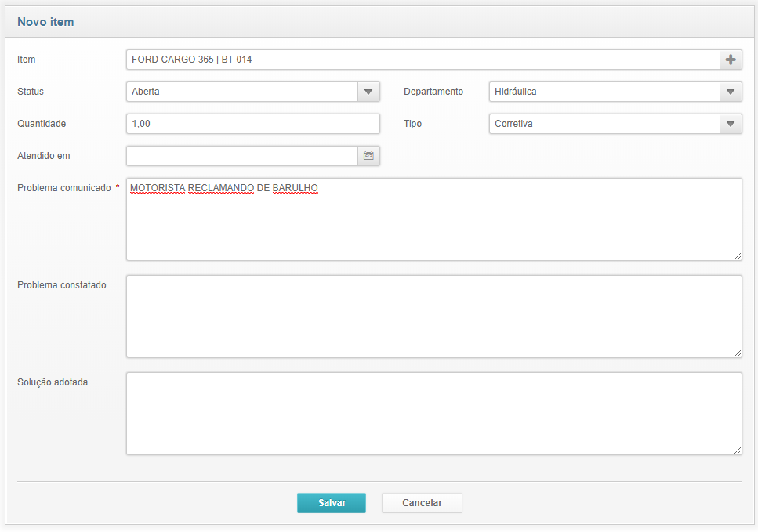The width and height of the screenshot is (758, 532).
Task: Focus the Item field with FORD CARGO 365
Action: [x=422, y=60]
